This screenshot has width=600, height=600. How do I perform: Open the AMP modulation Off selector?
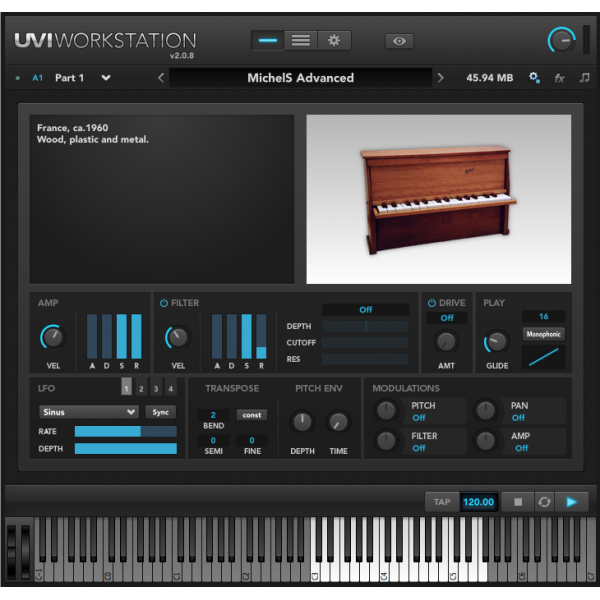coord(522,448)
